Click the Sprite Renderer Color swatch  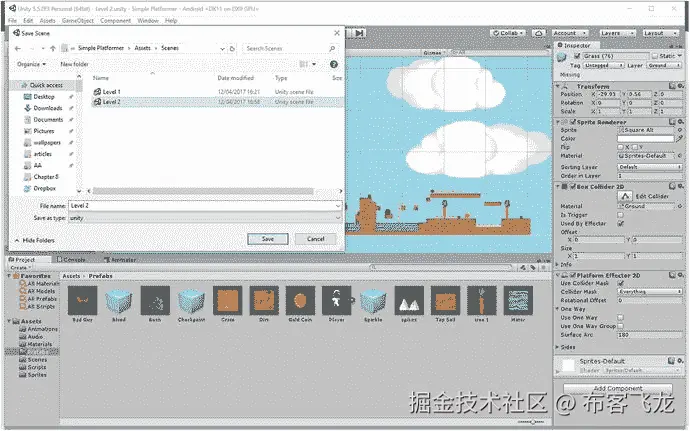click(646, 139)
